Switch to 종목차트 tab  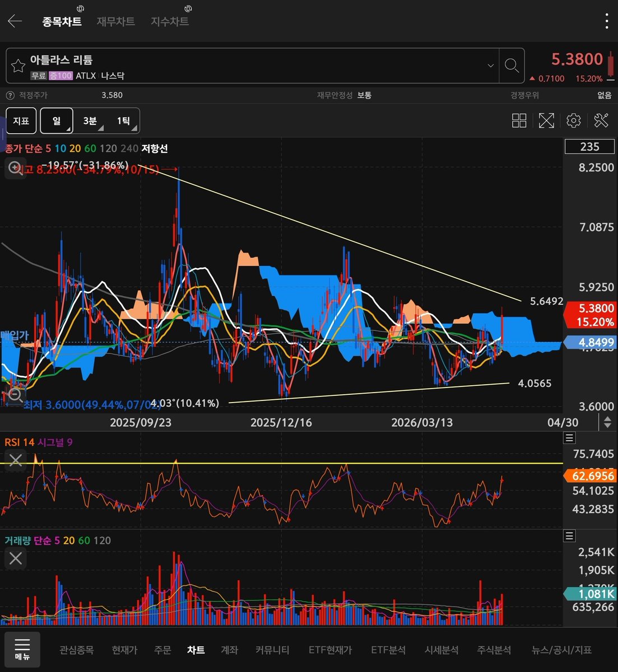click(x=62, y=21)
